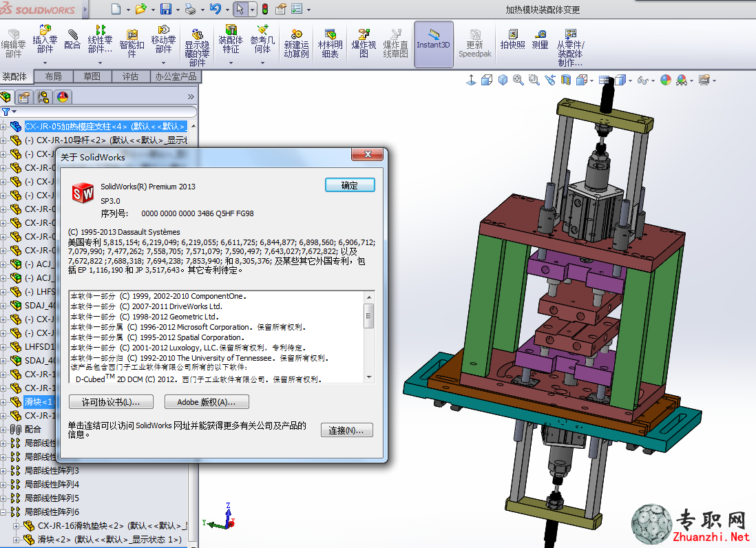This screenshot has width=756, height=548.
Task: Click 新建运动算例 (New Motion Study)
Action: coord(296,43)
